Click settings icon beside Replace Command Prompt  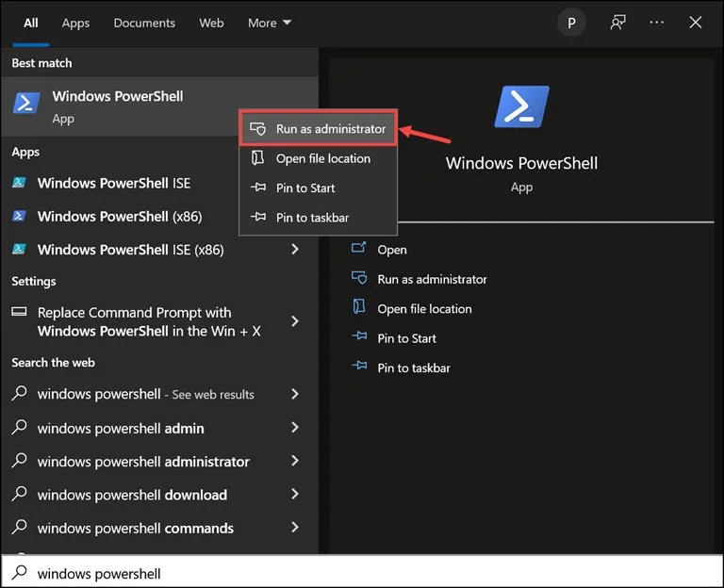point(19,312)
